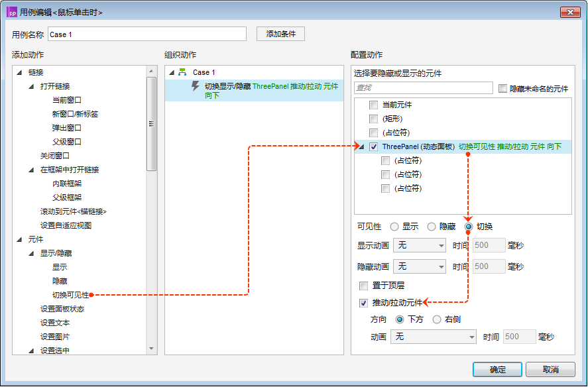The image size is (588, 387).
Task: Select the 当前窗口 action
Action: (x=67, y=100)
